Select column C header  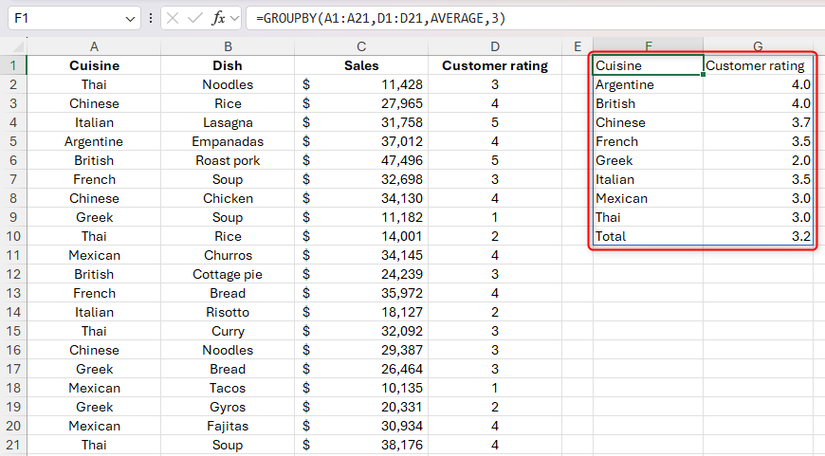tap(361, 46)
